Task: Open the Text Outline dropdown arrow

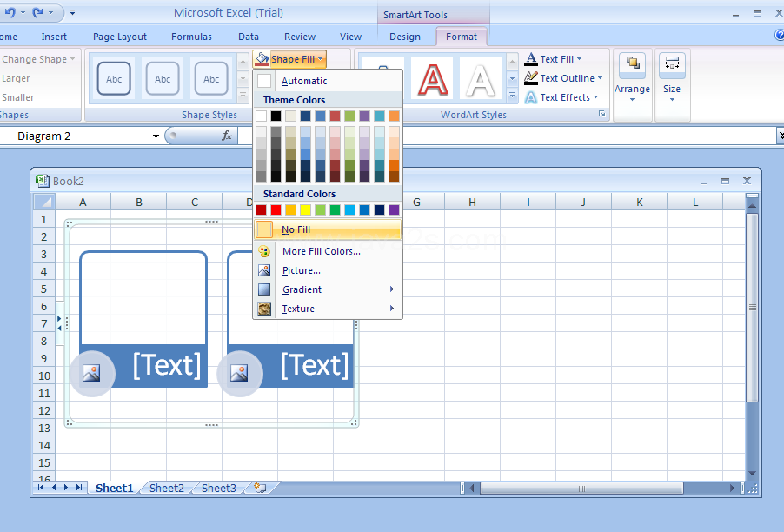Action: point(600,78)
